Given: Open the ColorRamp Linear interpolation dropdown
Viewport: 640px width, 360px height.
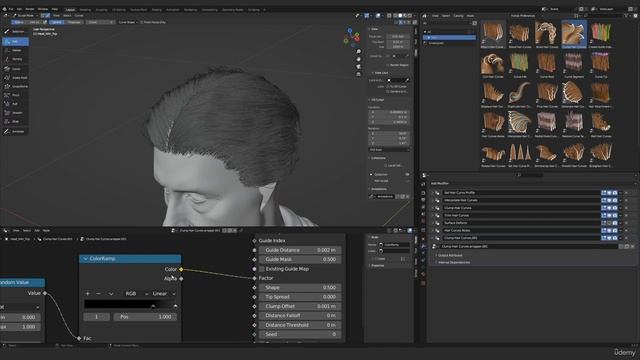Looking at the screenshot, I should point(164,293).
